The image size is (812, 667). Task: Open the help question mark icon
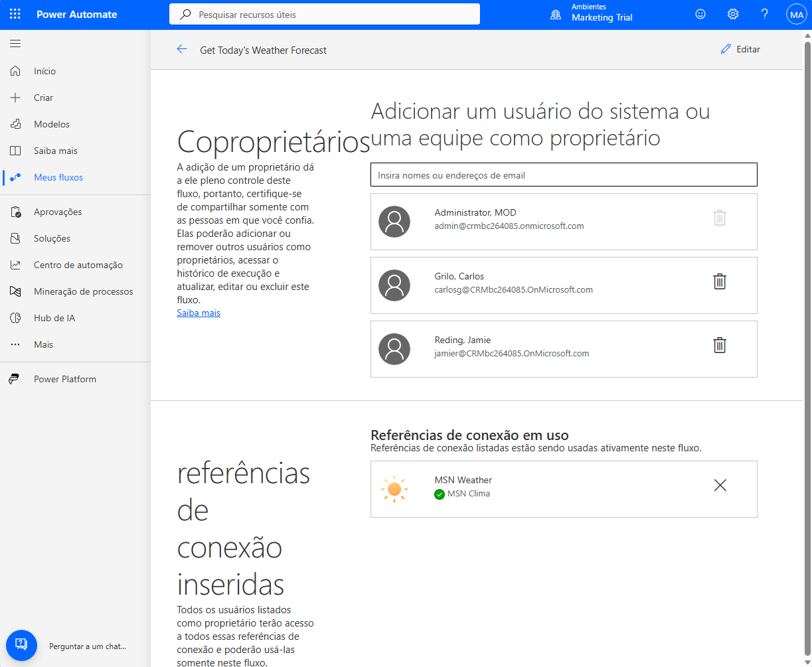[765, 14]
